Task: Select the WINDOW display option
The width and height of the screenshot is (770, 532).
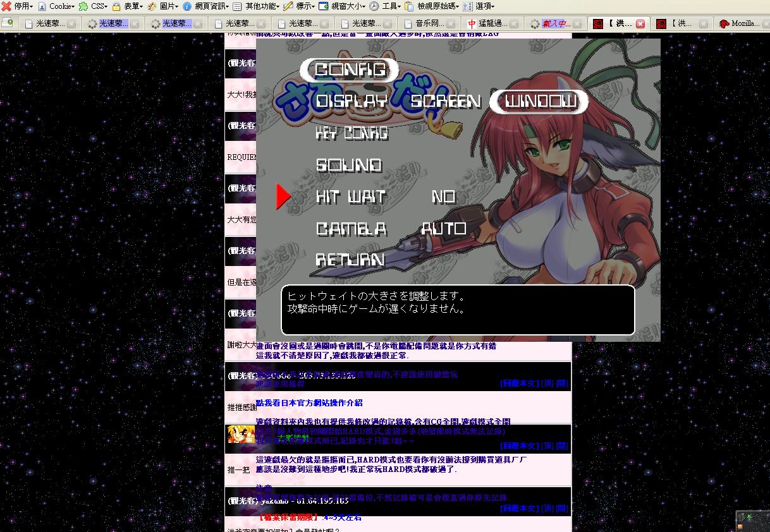Action: click(x=541, y=102)
